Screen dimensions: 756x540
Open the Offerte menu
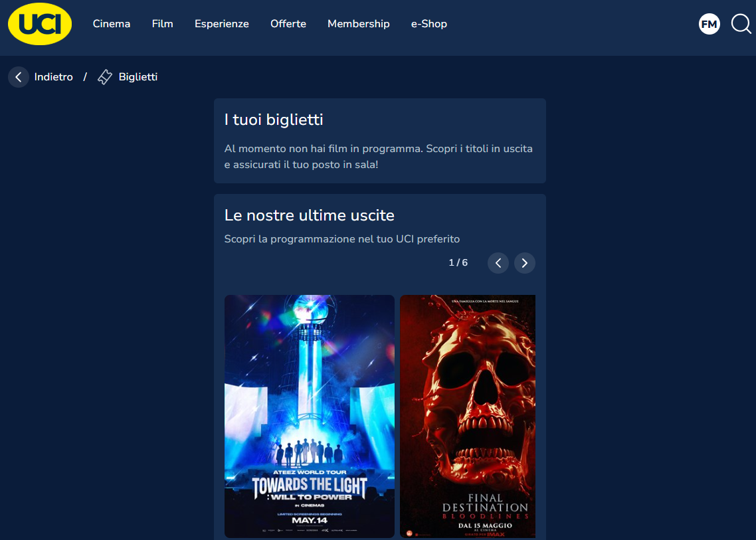[288, 24]
